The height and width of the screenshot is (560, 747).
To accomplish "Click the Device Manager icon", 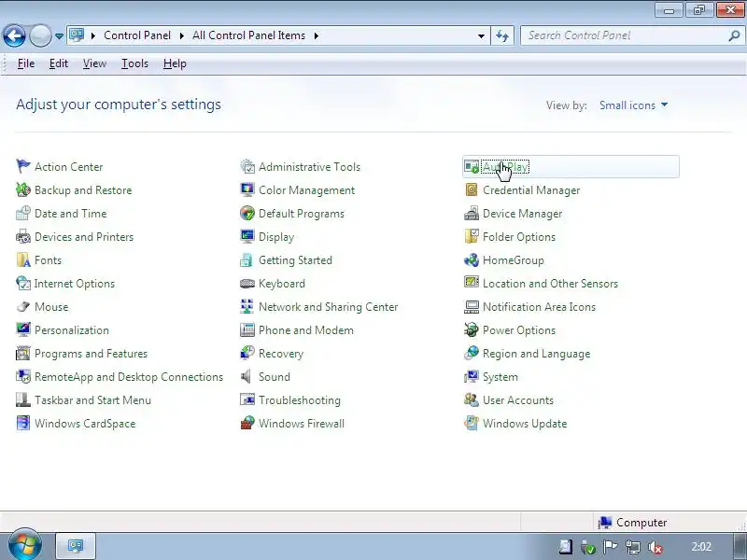I will tap(472, 213).
